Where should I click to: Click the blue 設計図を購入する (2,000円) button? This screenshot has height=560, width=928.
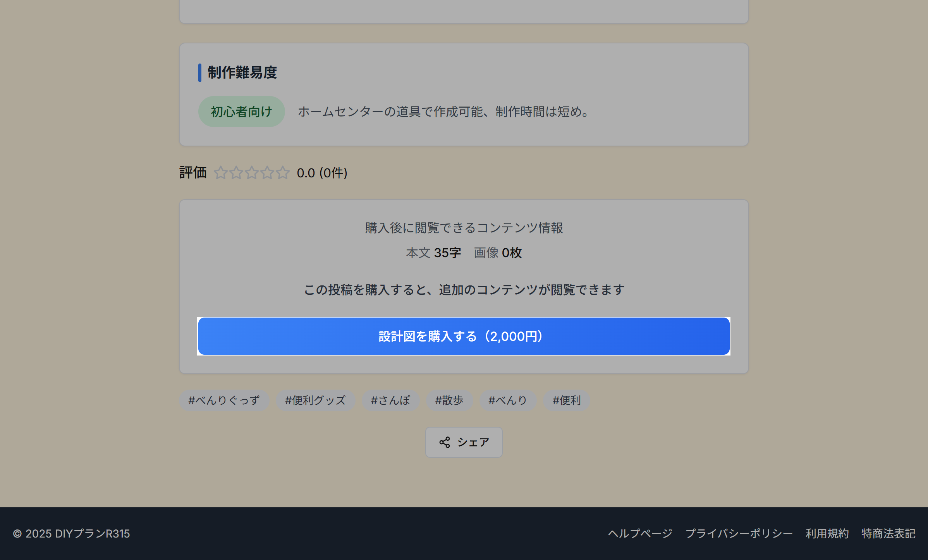click(464, 336)
